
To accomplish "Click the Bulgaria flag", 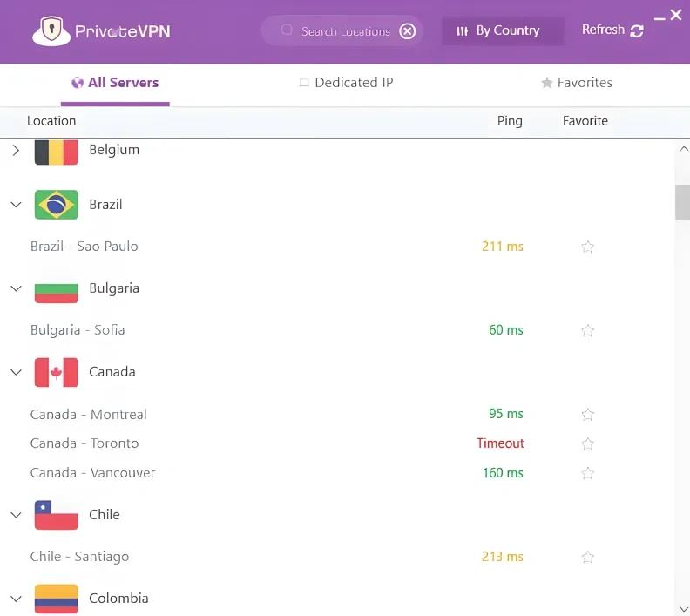I will [57, 291].
